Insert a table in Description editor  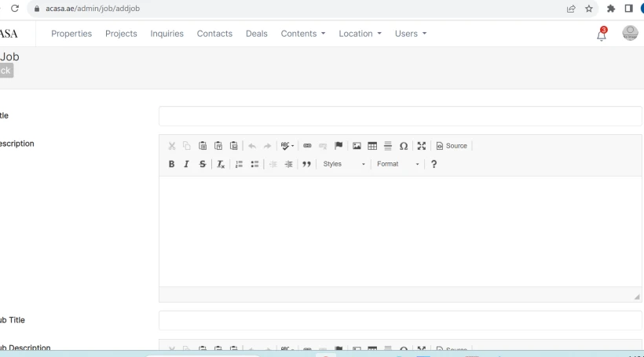click(372, 146)
